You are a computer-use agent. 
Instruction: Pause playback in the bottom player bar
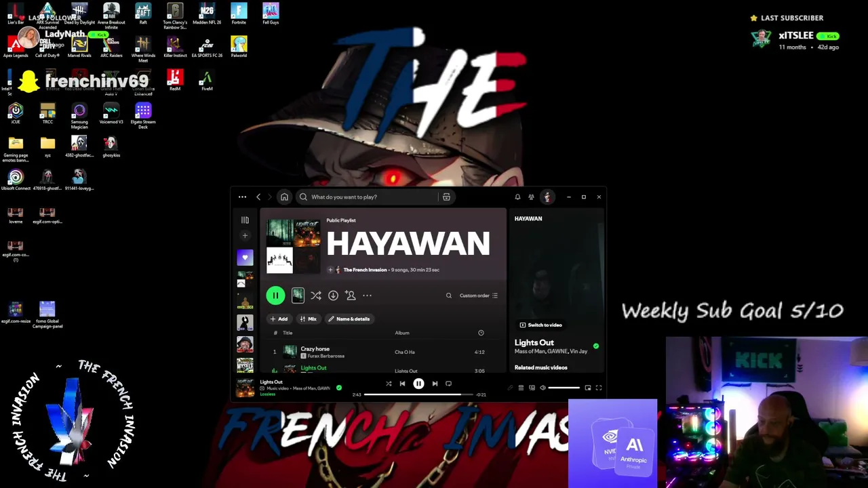coord(418,384)
